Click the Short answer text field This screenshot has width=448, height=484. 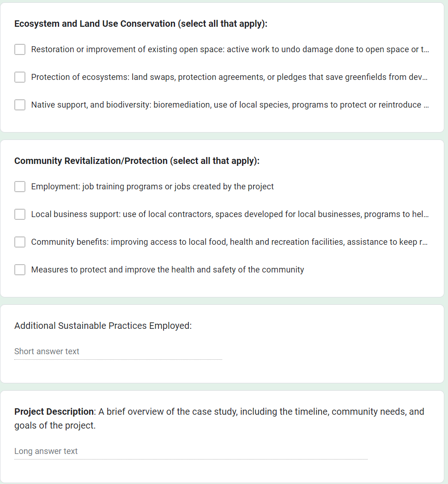click(118, 351)
